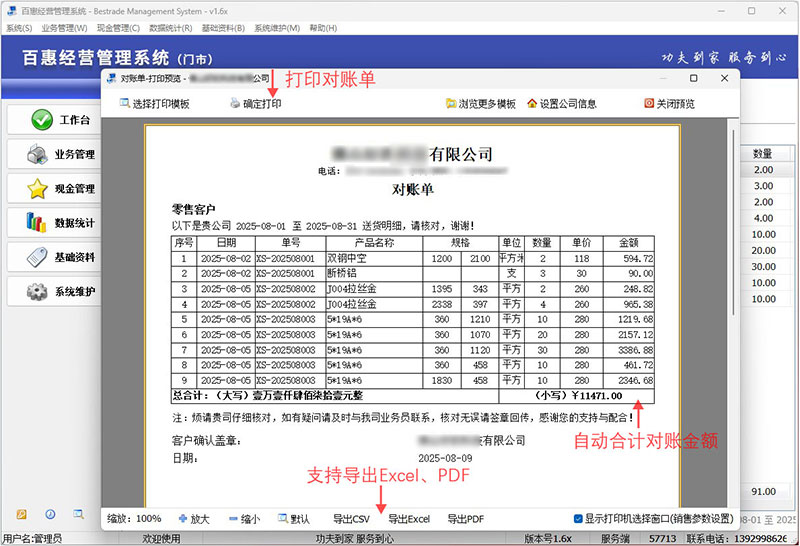The image size is (800, 546).
Task: Click the plus icon of 放大
Action: point(183,519)
